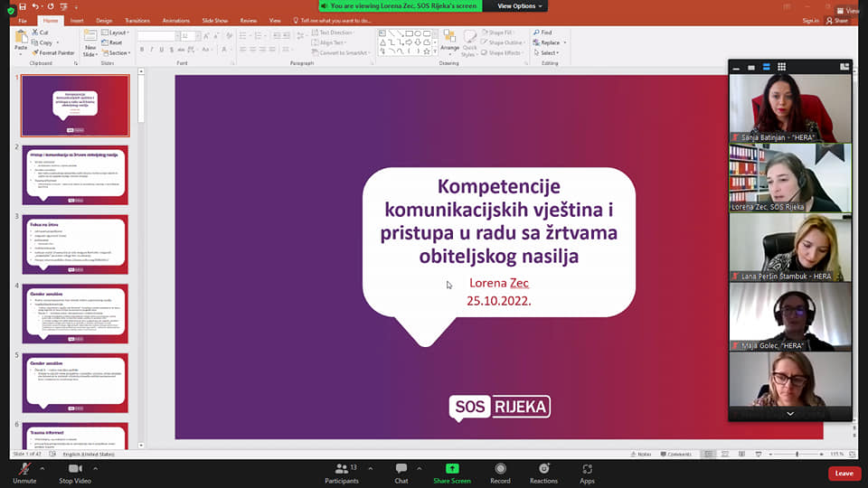
Task: Switch to the Transitions ribbon tab
Action: 137,20
